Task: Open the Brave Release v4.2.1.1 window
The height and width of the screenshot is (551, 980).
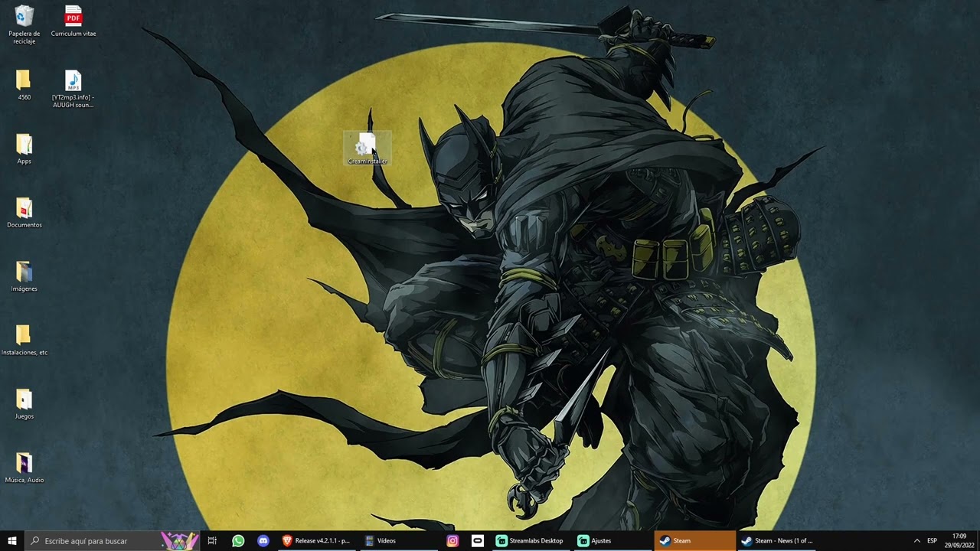Action: click(x=317, y=540)
